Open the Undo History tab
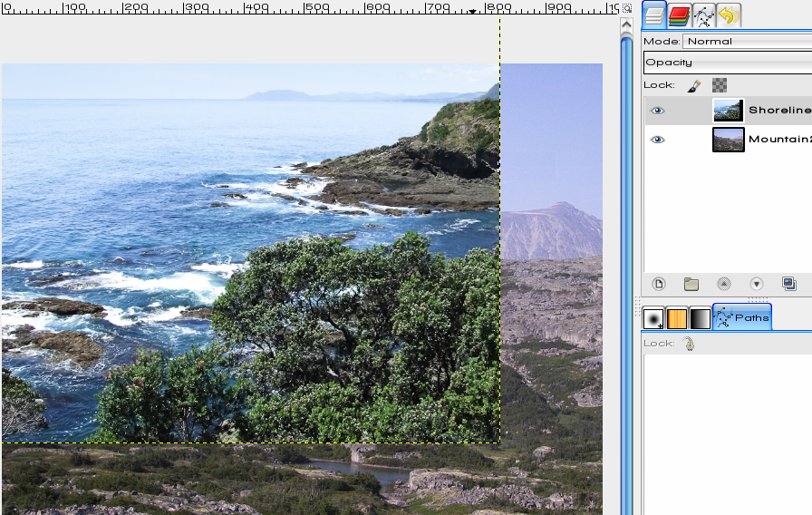The height and width of the screenshot is (515, 812). pos(728,15)
